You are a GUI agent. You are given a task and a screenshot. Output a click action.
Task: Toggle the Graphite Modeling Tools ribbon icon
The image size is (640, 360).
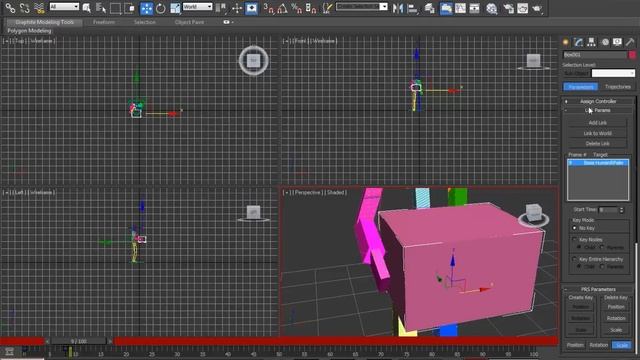point(446,8)
